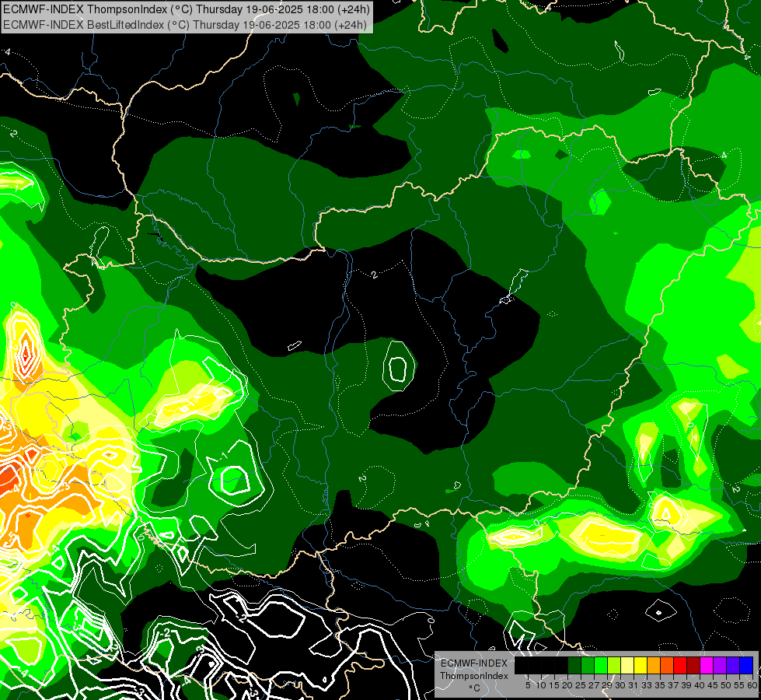
Task: Click the legend scale value 27
Action: pyautogui.click(x=594, y=685)
